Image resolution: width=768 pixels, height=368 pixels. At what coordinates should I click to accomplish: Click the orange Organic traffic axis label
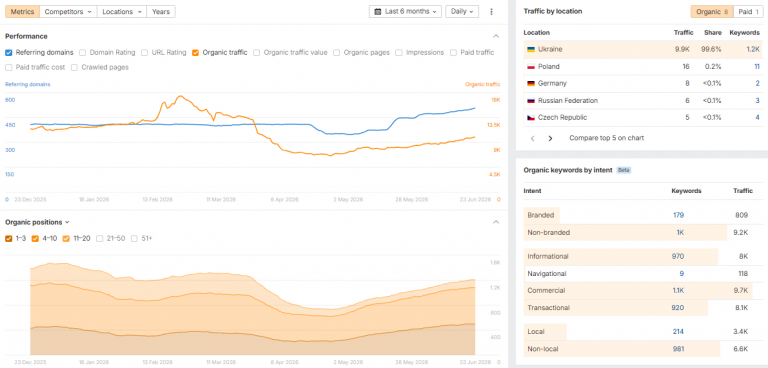tap(482, 84)
